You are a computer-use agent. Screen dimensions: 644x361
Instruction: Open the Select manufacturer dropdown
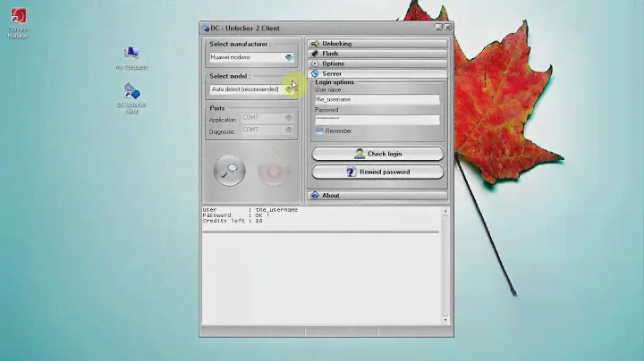pyautogui.click(x=289, y=57)
